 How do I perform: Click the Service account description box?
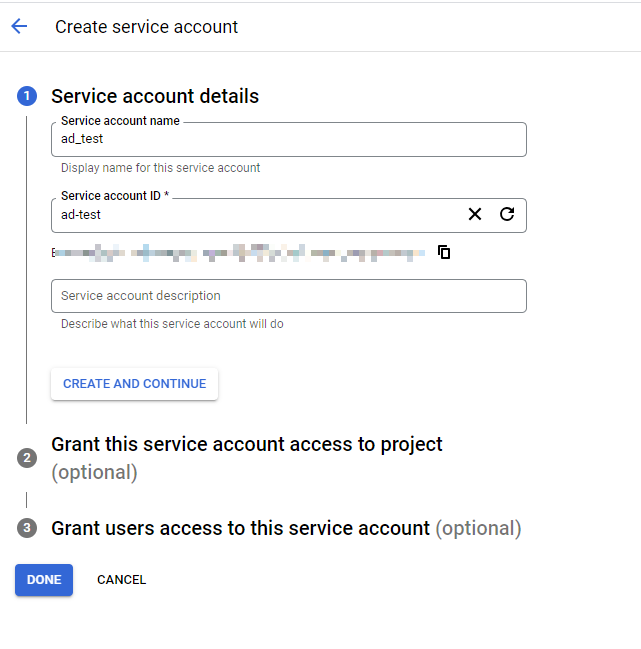[x=289, y=296]
